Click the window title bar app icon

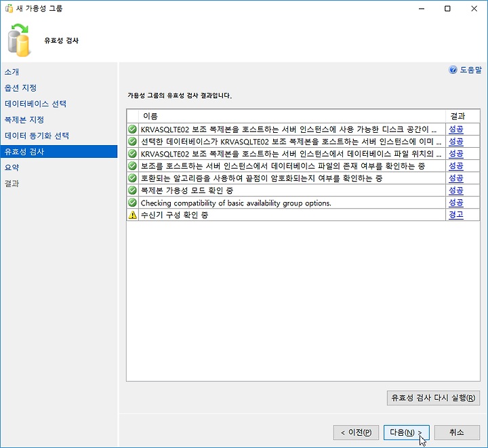tap(9, 8)
